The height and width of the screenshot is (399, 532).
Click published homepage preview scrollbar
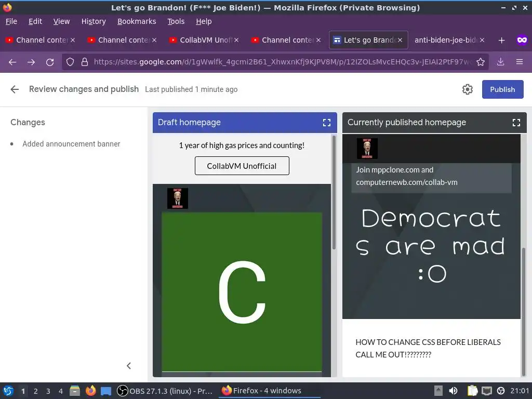coord(524,311)
